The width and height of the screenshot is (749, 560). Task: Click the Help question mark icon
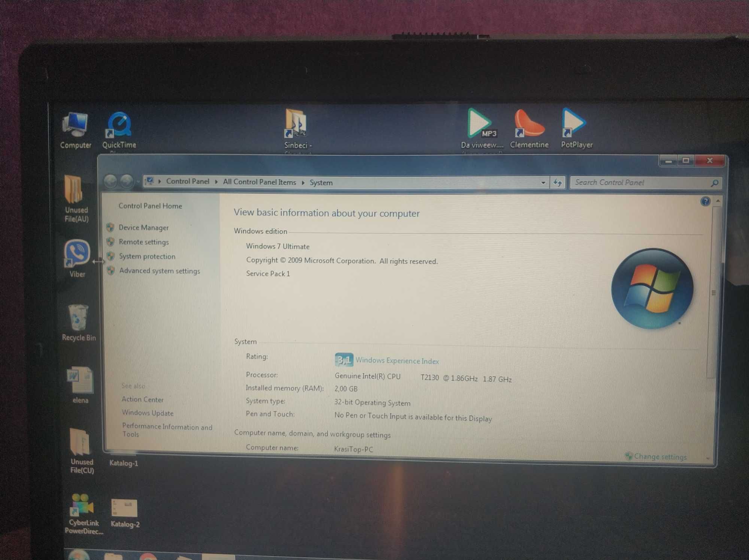[705, 201]
